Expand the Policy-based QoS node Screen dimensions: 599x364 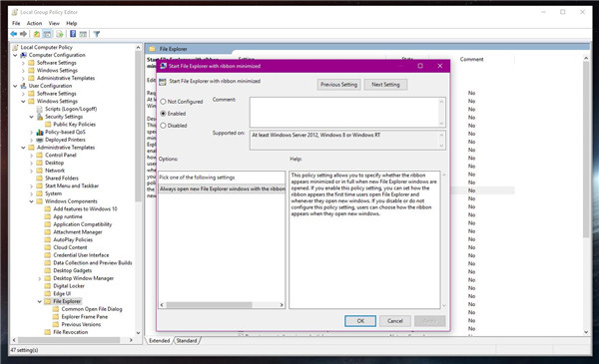32,132
